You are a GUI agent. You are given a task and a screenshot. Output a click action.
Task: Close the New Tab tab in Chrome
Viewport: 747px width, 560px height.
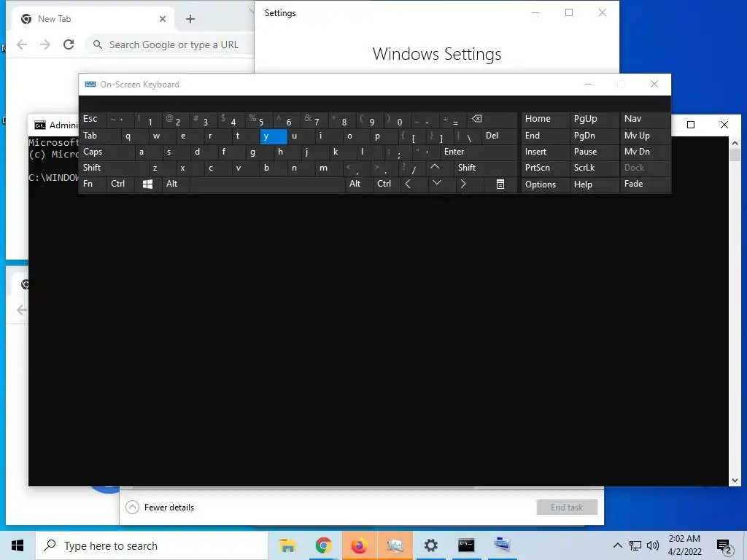point(163,19)
